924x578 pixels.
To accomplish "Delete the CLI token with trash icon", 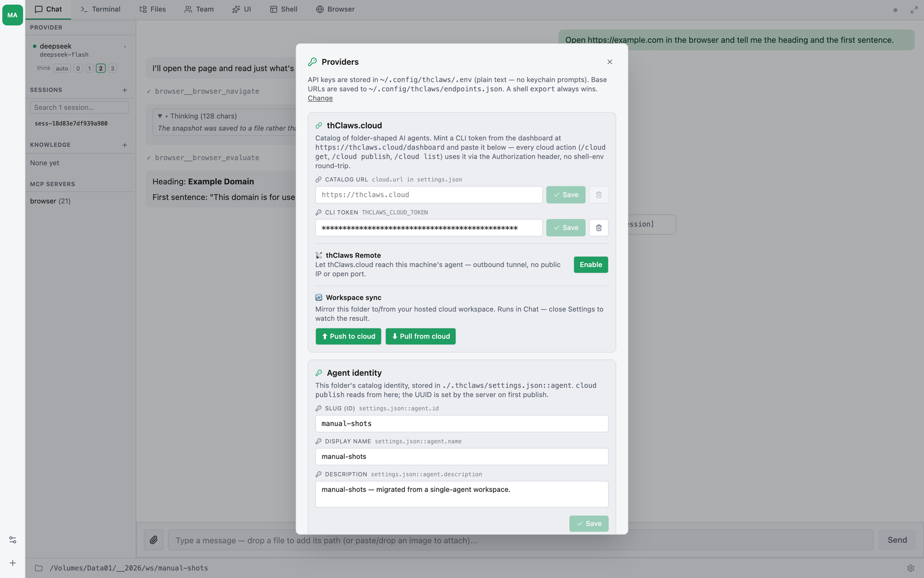I will [599, 228].
